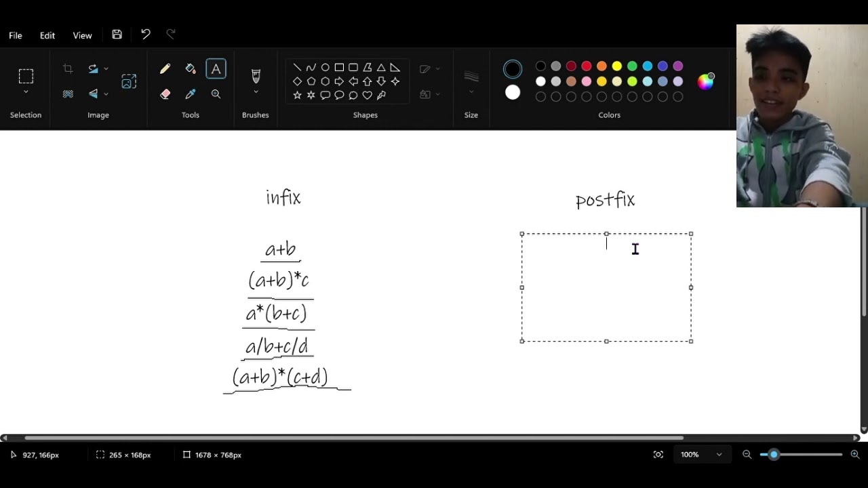Click the vertical scrollbar on the right
Image resolution: width=868 pixels, height=488 pixels.
pos(864,262)
